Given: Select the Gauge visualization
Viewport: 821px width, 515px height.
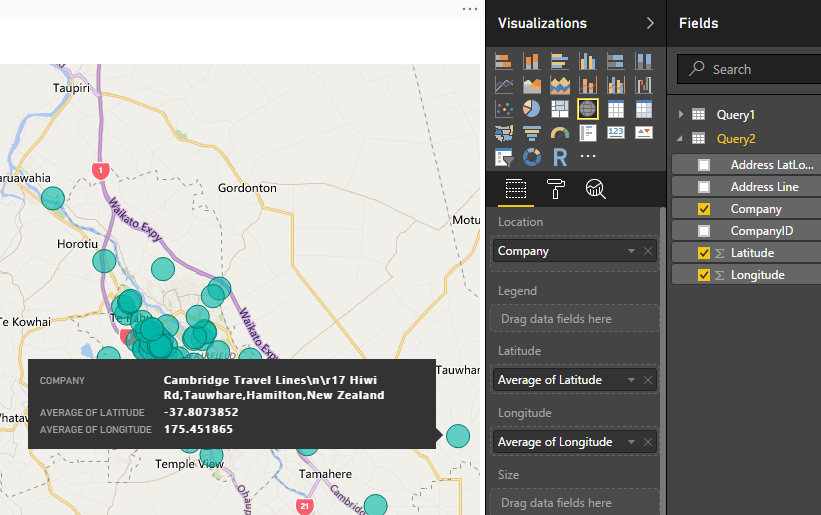Looking at the screenshot, I should pyautogui.click(x=560, y=133).
